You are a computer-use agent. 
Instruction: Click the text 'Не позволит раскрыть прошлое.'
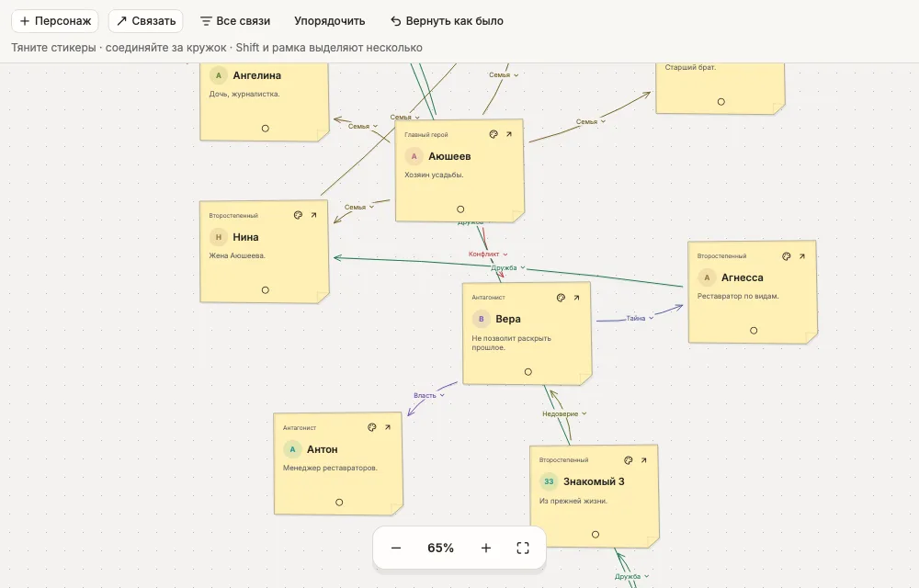pyautogui.click(x=512, y=344)
